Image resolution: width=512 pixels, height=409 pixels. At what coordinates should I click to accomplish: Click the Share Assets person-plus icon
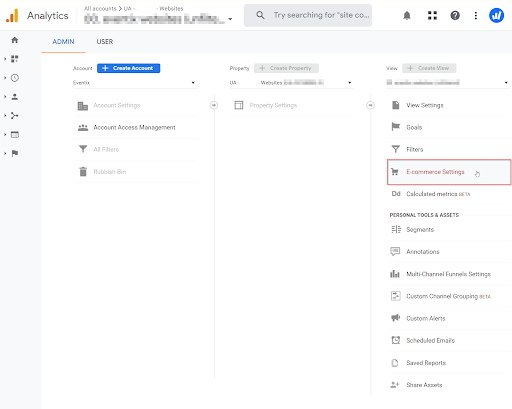(395, 385)
